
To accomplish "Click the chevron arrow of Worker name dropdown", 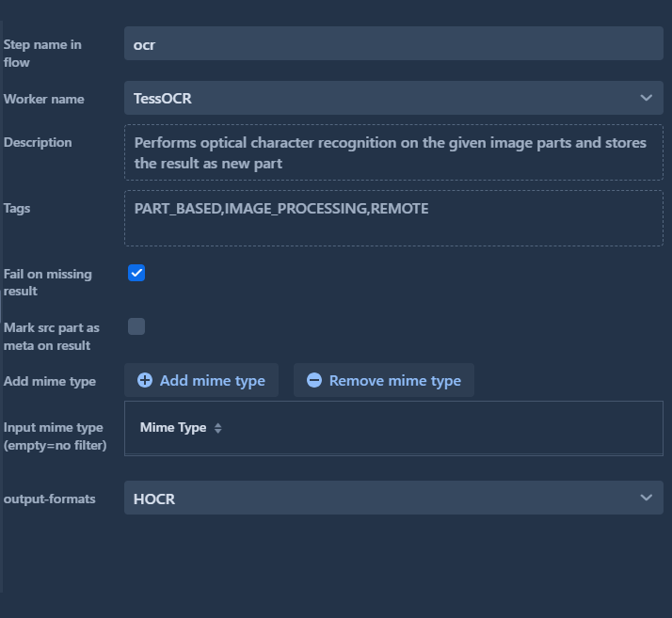I will (646, 98).
